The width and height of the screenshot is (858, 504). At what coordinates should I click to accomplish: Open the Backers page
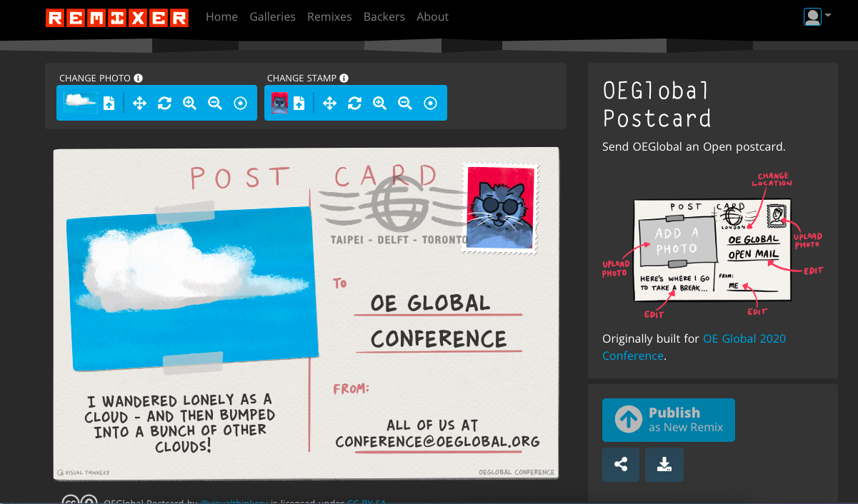coord(384,16)
